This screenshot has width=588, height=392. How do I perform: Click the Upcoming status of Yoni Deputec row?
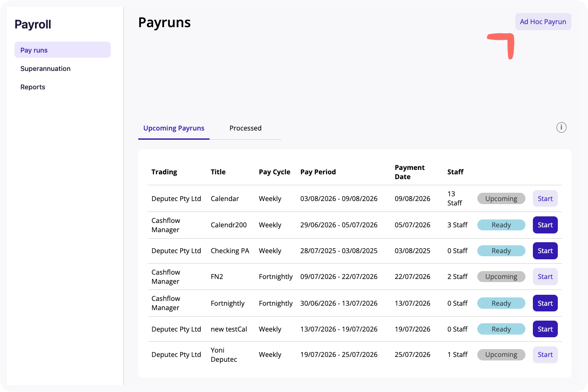click(x=501, y=355)
